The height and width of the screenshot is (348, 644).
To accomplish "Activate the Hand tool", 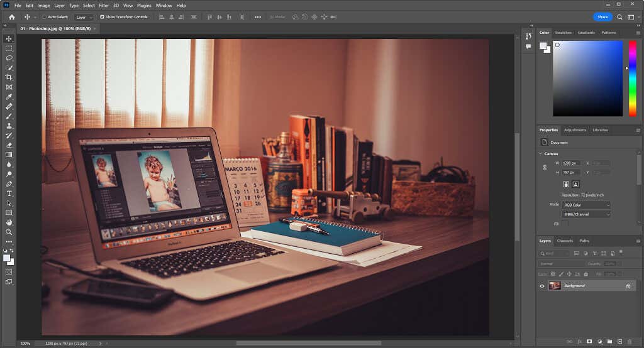I will tap(9, 222).
